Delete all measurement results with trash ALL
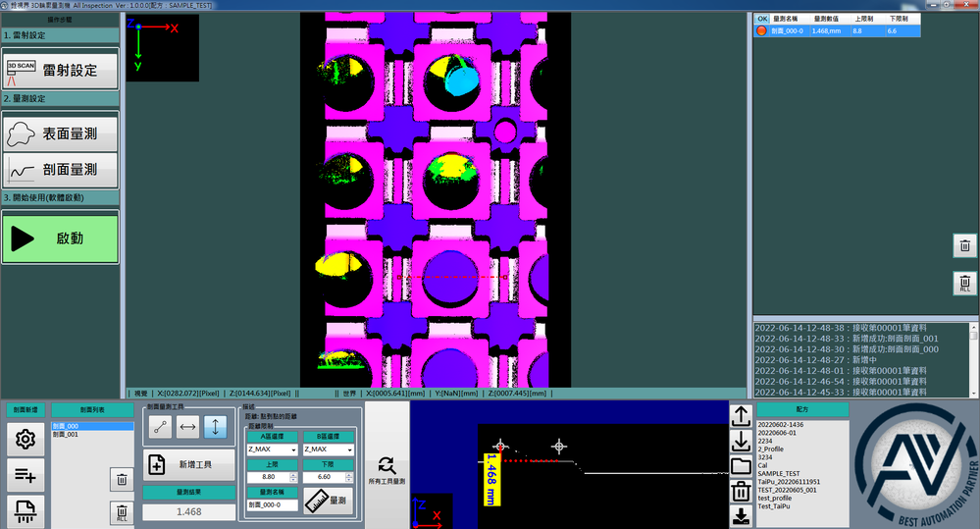 (x=965, y=284)
